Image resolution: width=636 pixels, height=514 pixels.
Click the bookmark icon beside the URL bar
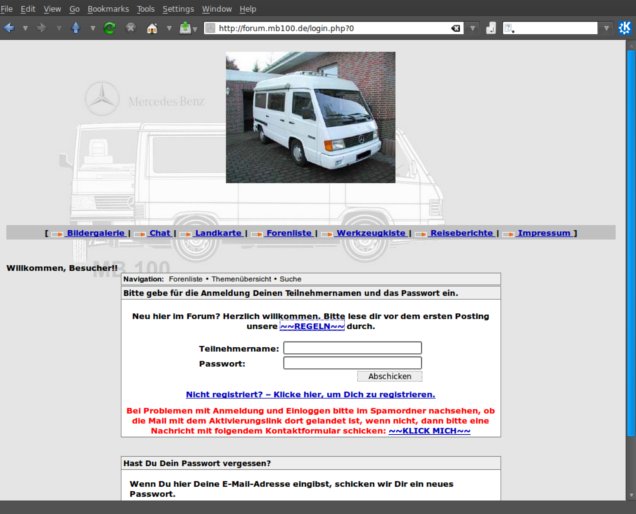[x=491, y=28]
